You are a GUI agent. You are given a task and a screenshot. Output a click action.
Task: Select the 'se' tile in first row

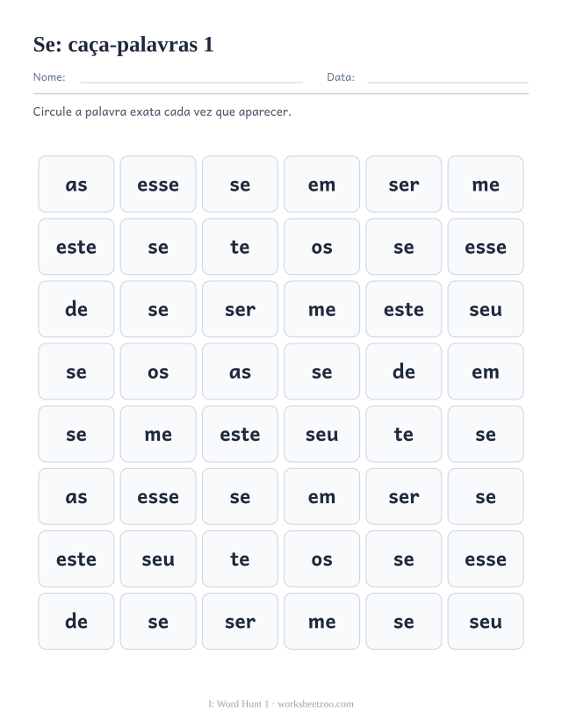pyautogui.click(x=240, y=184)
